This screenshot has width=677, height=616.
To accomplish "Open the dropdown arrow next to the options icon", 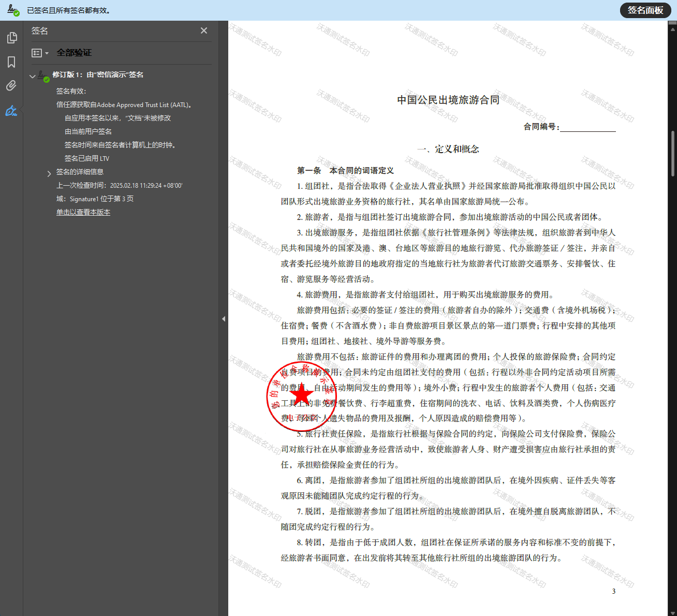I will click(x=47, y=53).
